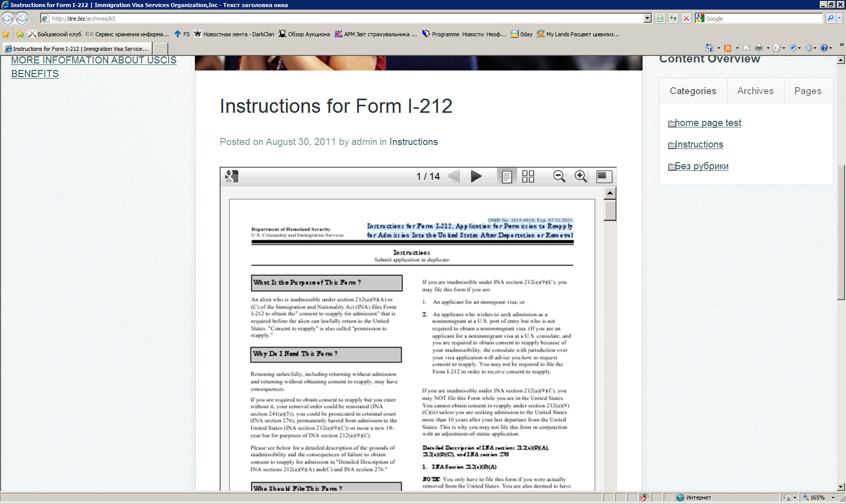The width and height of the screenshot is (846, 504).
Task: Open the Новостная лента - DarkClan bookmark
Action: 234,34
